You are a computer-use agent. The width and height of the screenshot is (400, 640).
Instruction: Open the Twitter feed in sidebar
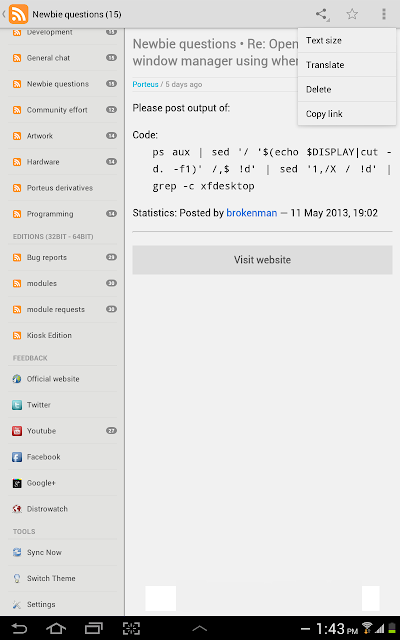click(x=62, y=405)
